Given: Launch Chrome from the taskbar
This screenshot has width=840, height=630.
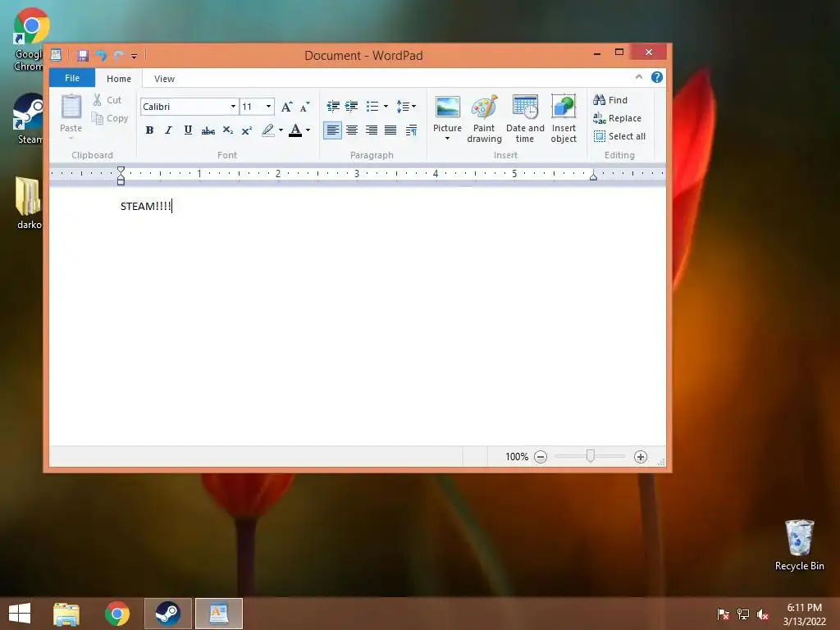Looking at the screenshot, I should (117, 614).
